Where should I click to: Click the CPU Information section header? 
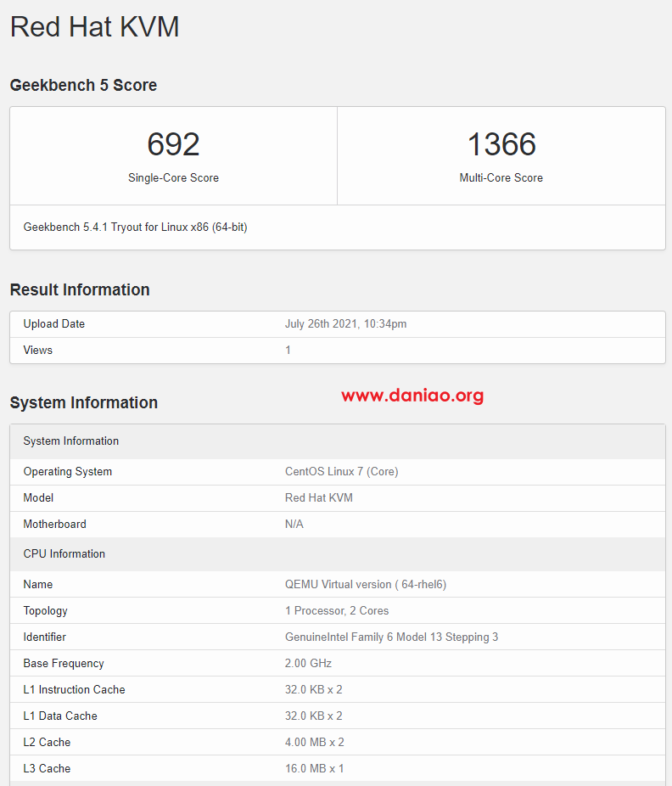(338, 554)
